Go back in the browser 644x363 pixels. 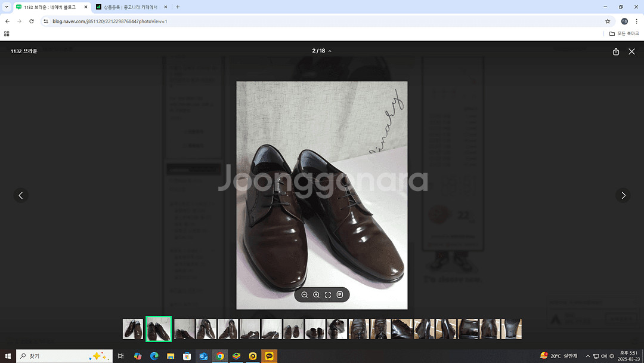point(7,21)
